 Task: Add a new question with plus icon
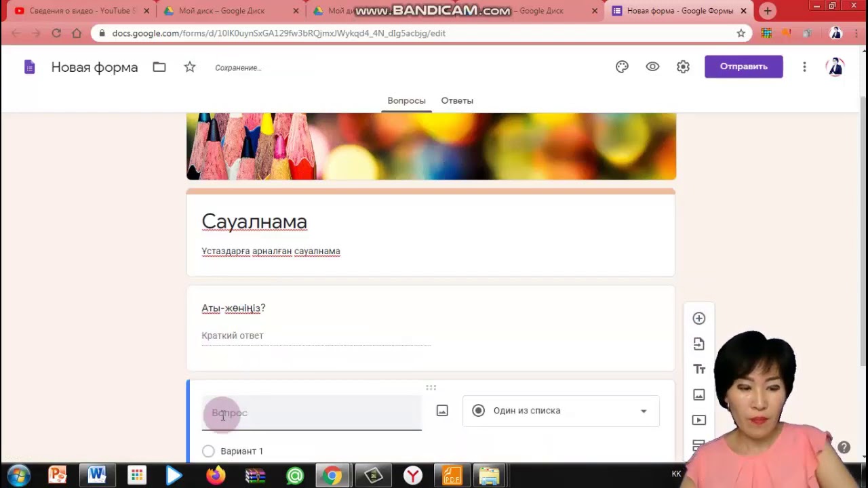pyautogui.click(x=699, y=319)
